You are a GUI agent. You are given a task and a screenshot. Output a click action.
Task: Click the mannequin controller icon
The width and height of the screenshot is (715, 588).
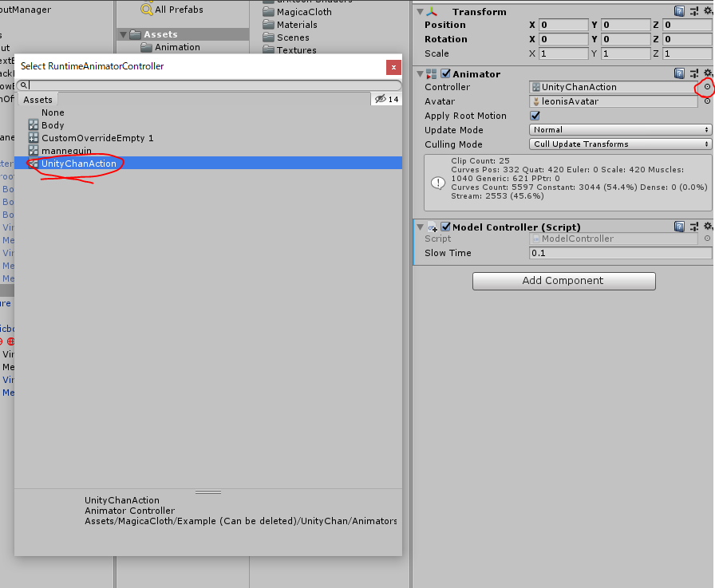point(34,151)
